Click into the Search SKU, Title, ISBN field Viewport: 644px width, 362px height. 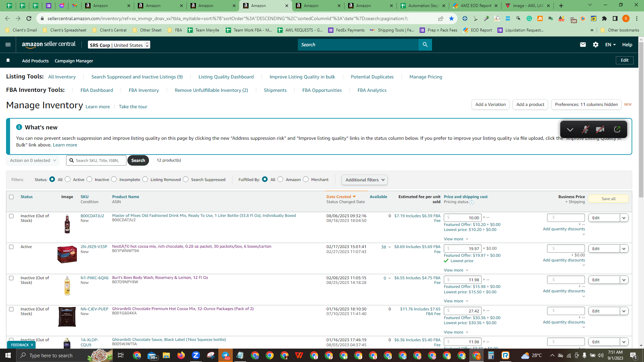click(x=96, y=161)
